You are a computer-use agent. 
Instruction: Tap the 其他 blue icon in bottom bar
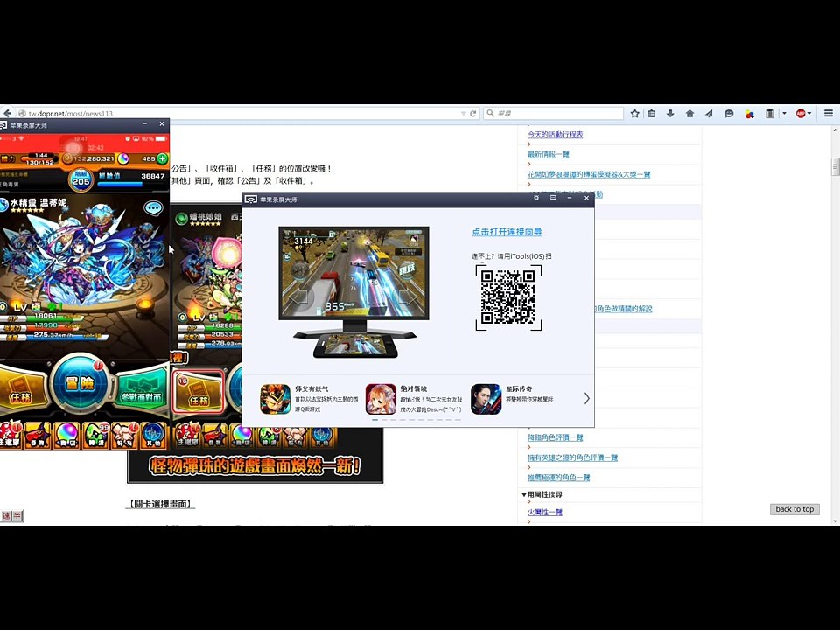click(x=153, y=435)
